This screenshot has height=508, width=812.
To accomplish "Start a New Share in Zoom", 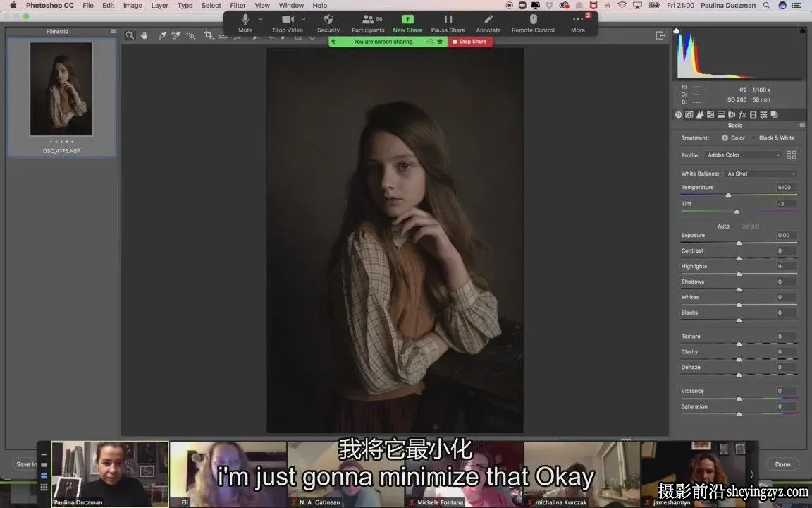I will tap(407, 23).
